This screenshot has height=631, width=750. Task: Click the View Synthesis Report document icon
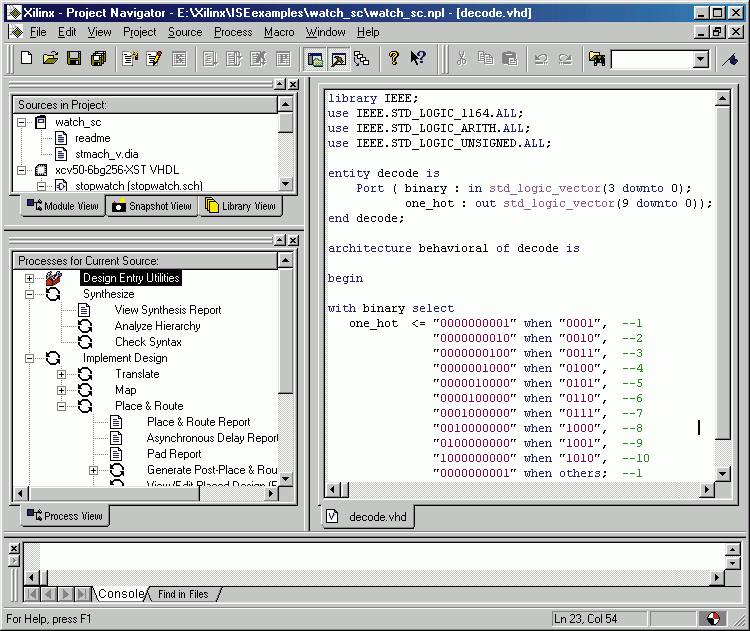pos(84,310)
